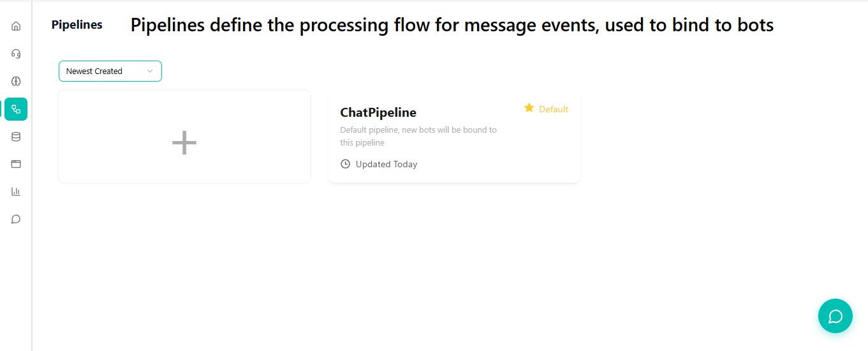This screenshot has height=351, width=868.
Task: Click the Pipelines page heading
Action: (77, 25)
